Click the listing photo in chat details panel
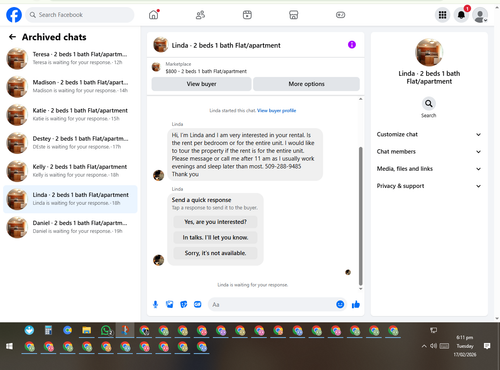The width and height of the screenshot is (500, 370). [x=429, y=52]
